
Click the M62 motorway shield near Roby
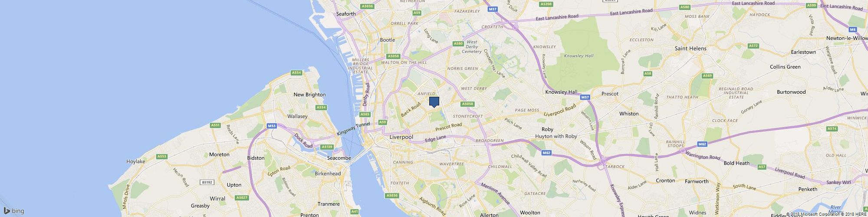546,153
